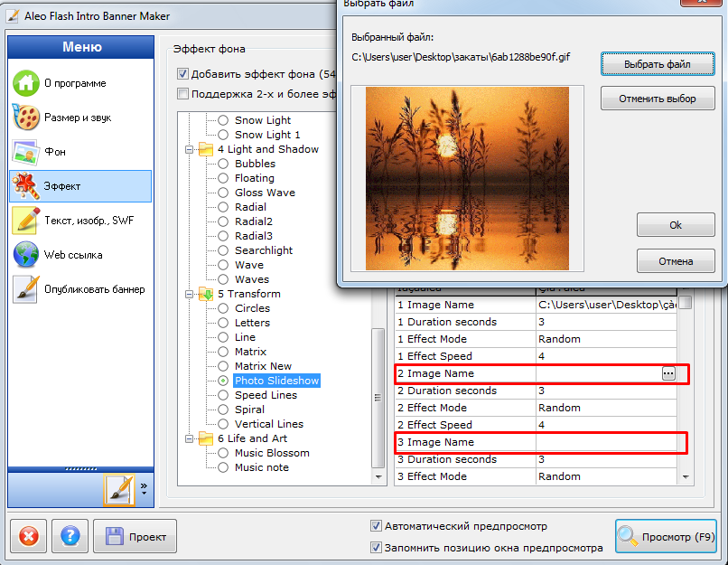Toggle the Добавить эффект фона checkbox
The width and height of the screenshot is (728, 565).
click(x=183, y=74)
